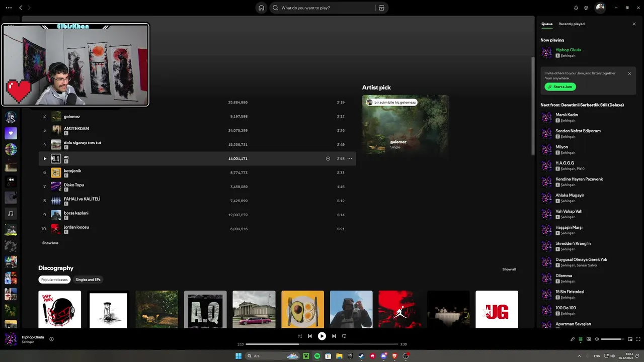Navigate forward with the right arrow
This screenshot has height=362, width=644.
point(29,8)
